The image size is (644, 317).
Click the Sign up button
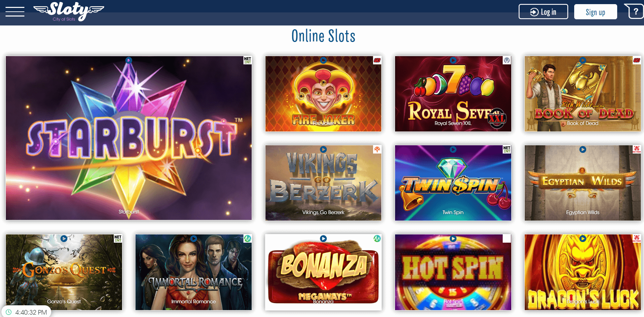tap(596, 12)
